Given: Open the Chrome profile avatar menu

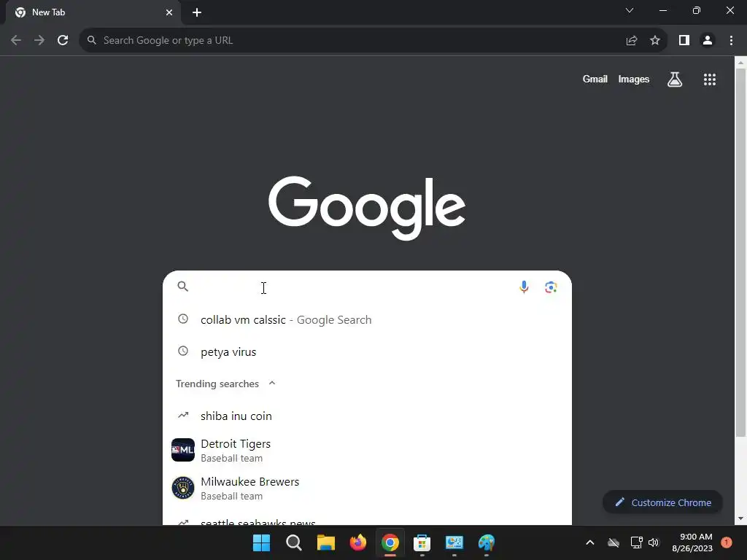Looking at the screenshot, I should pyautogui.click(x=708, y=41).
